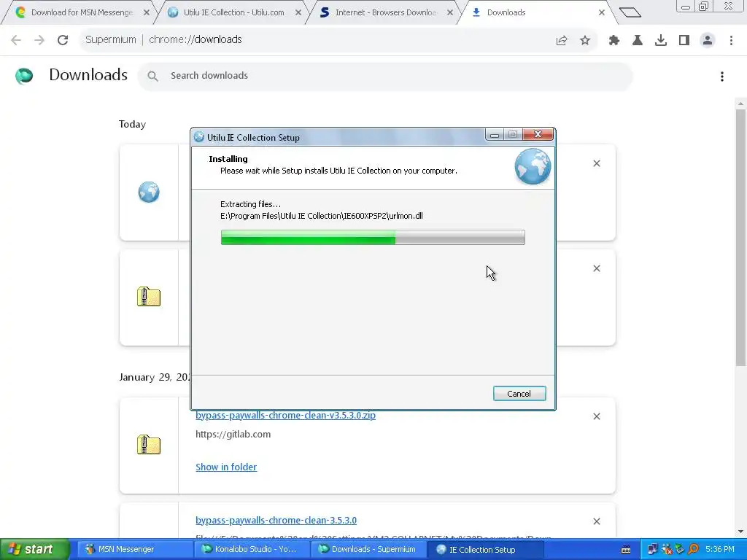Toggle the side panel icon
This screenshot has width=747, height=560.
tap(684, 41)
